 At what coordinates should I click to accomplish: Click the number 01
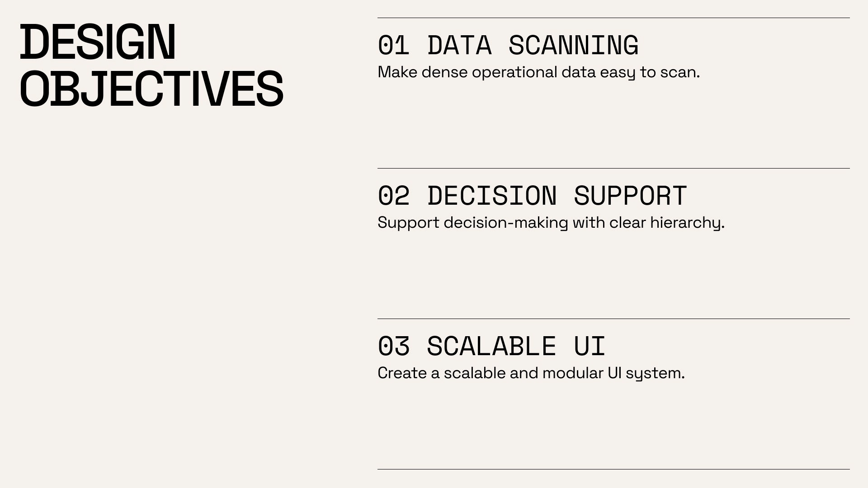pos(393,45)
